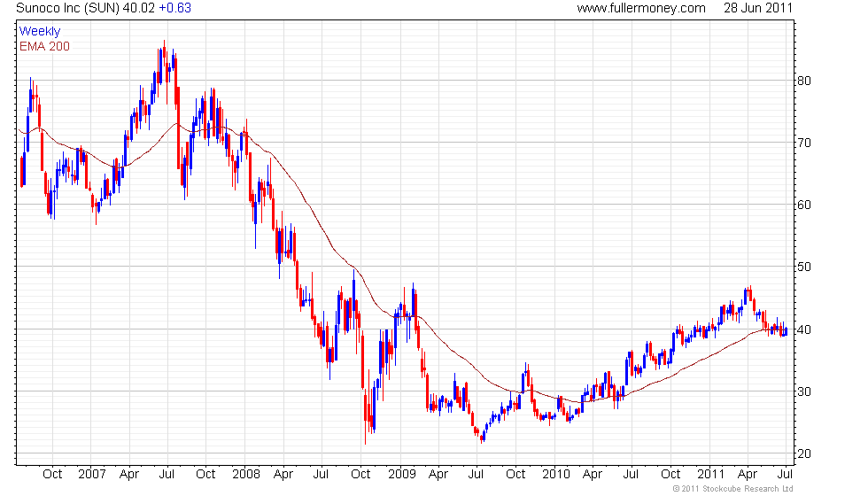The width and height of the screenshot is (868, 496).
Task: Click the y-axis label 40
Action: point(804,329)
